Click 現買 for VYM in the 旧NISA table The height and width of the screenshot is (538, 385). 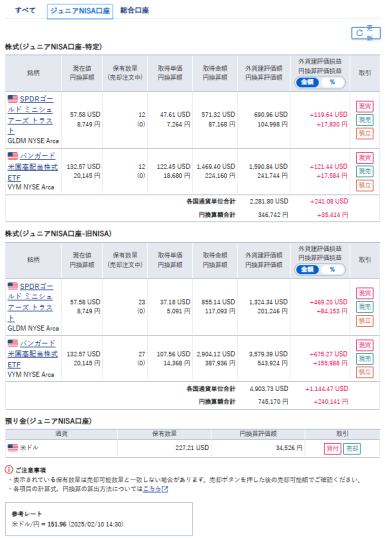(x=364, y=345)
